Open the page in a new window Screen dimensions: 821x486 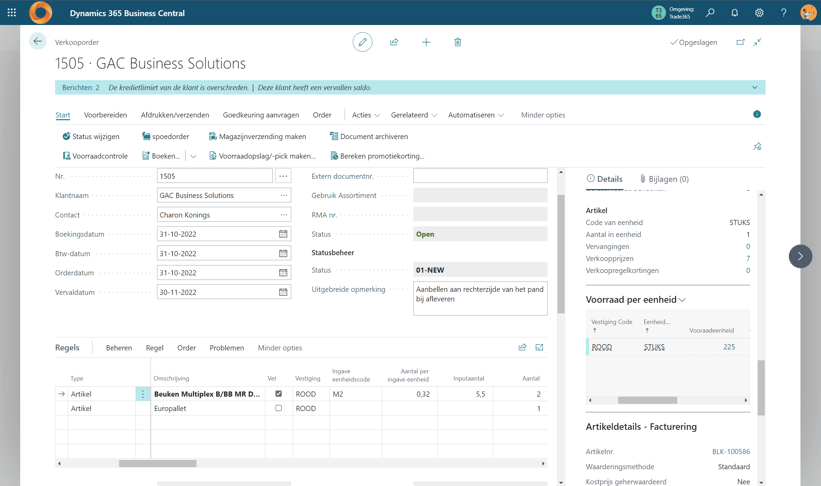pyautogui.click(x=740, y=42)
